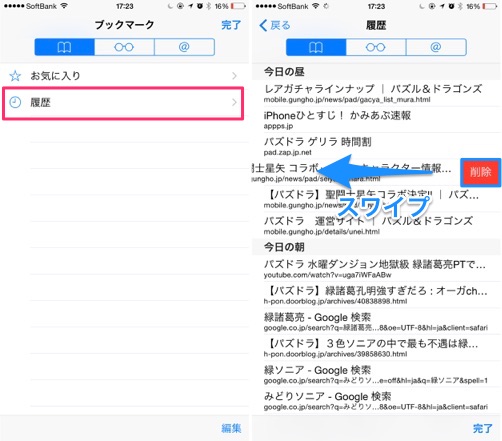The height and width of the screenshot is (441, 502).
Task: Open パズドラ 水曜ダンジョン地獄級 YouTube entry
Action: pos(377,269)
